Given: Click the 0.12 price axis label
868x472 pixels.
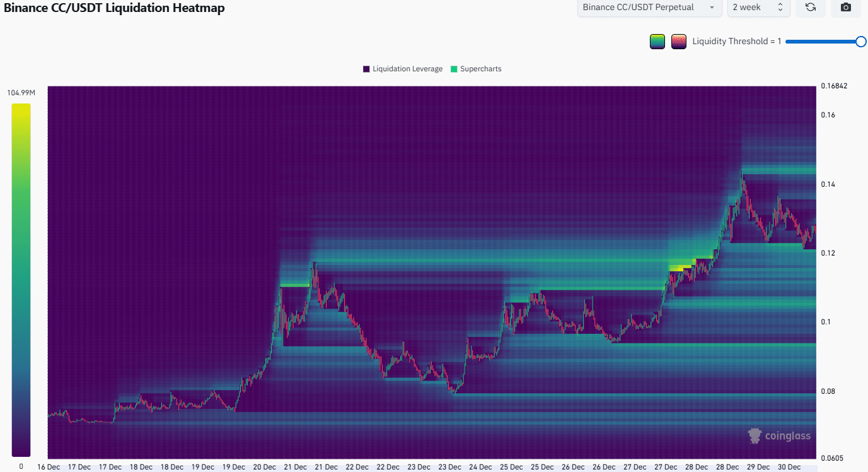Looking at the screenshot, I should (x=828, y=253).
